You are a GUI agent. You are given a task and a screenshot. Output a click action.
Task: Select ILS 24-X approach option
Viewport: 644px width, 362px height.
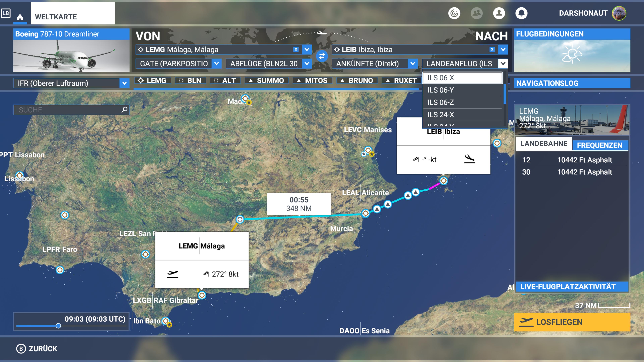pyautogui.click(x=463, y=114)
